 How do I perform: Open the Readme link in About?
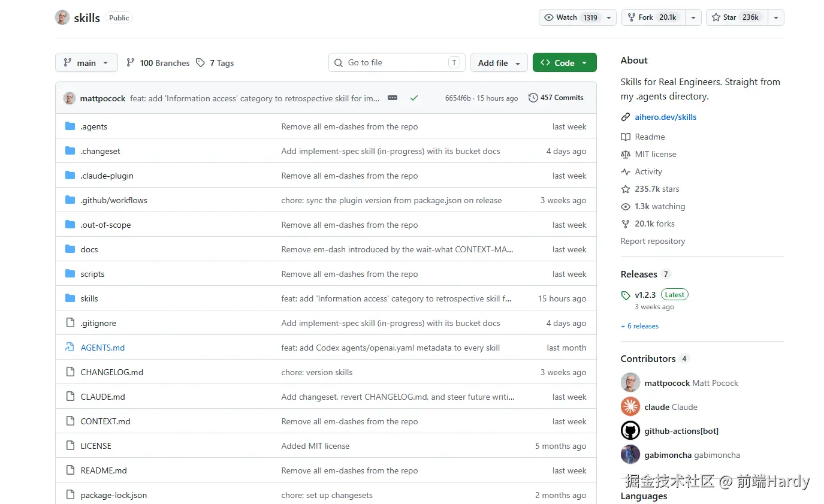650,137
